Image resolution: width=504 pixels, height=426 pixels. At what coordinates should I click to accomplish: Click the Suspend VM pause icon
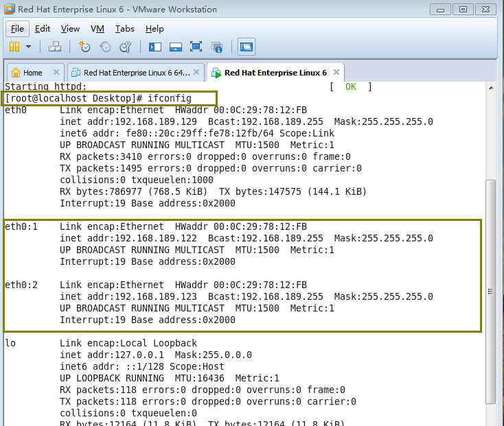point(14,47)
